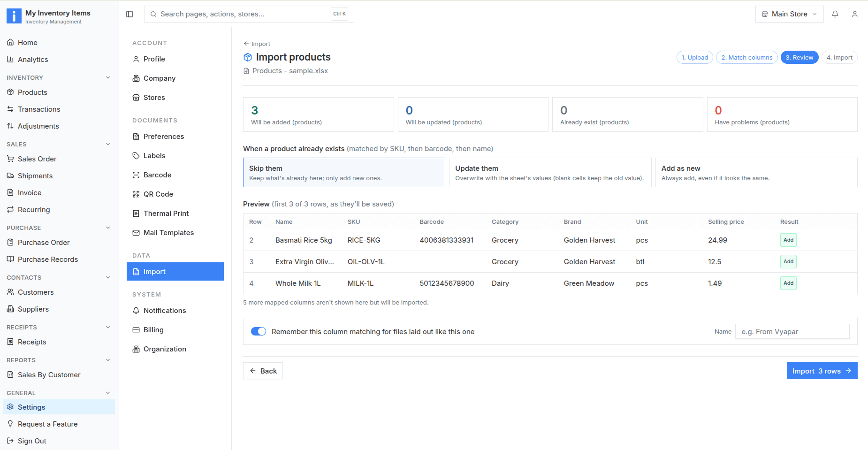Click the Add badge for Whole Milk 1L
The width and height of the screenshot is (868, 450).
pyautogui.click(x=788, y=283)
